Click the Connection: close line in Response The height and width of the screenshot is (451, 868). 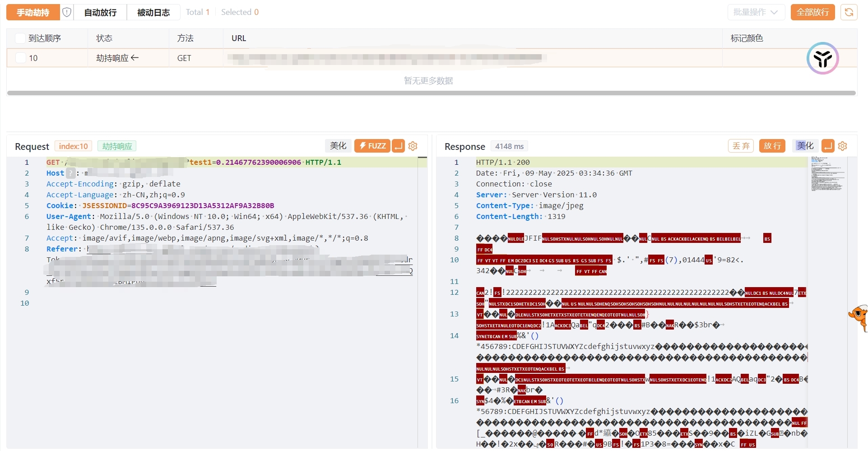click(x=514, y=184)
